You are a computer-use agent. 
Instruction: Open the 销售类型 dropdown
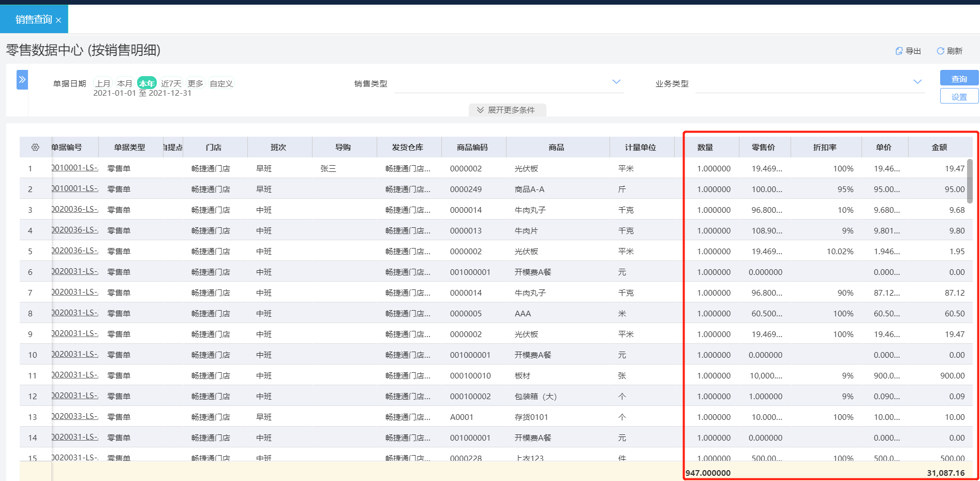[509, 83]
